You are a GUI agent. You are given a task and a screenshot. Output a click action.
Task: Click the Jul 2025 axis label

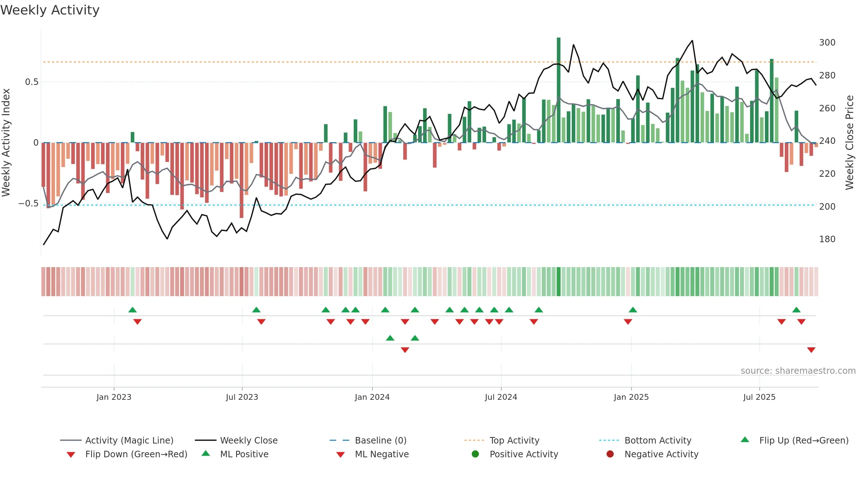click(759, 397)
